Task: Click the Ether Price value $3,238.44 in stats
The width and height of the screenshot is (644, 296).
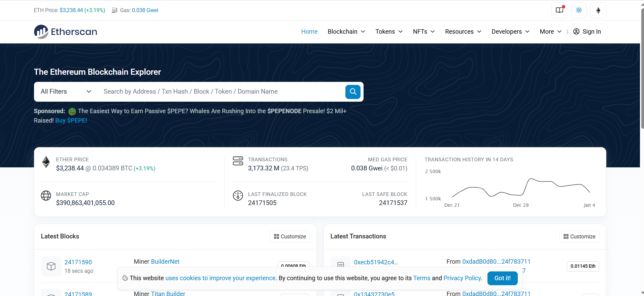Action: (70, 168)
